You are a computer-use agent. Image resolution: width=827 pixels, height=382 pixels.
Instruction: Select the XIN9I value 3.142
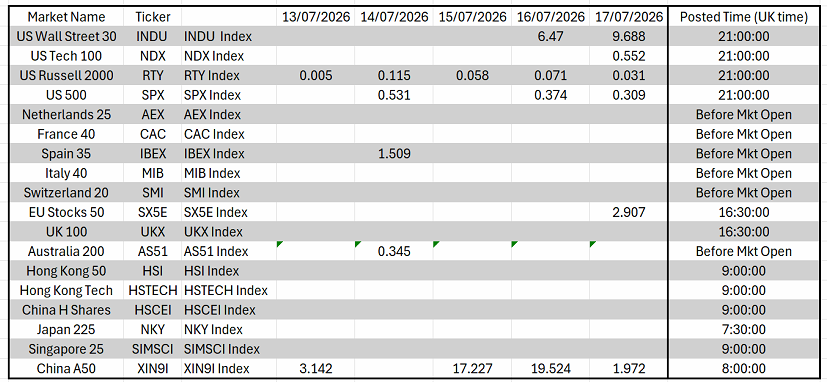[316, 368]
